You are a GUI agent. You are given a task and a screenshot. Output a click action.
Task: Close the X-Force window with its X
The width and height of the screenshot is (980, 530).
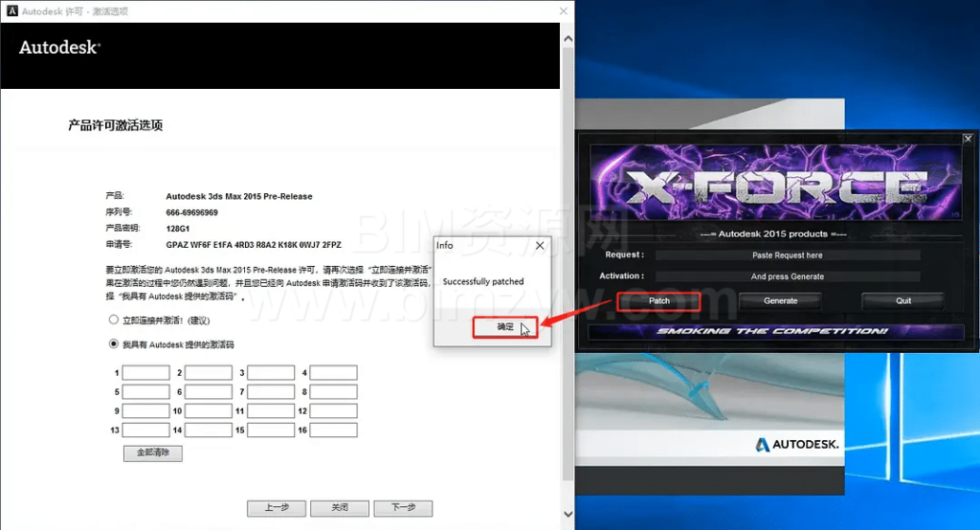pos(968,139)
